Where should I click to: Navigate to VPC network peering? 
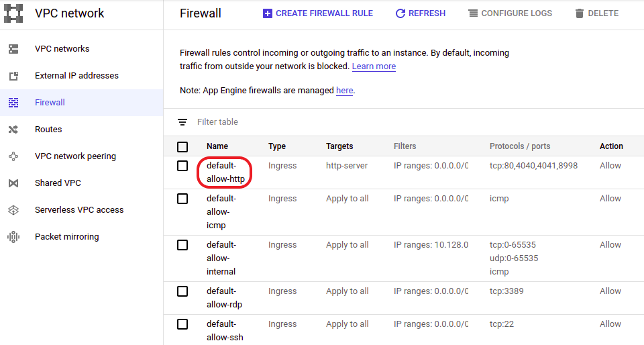coord(76,156)
